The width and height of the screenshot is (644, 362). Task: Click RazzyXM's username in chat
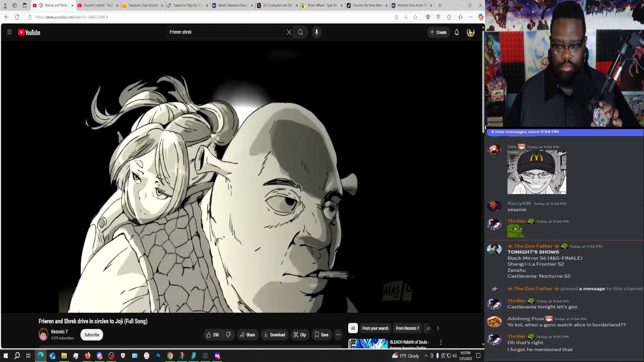point(519,203)
